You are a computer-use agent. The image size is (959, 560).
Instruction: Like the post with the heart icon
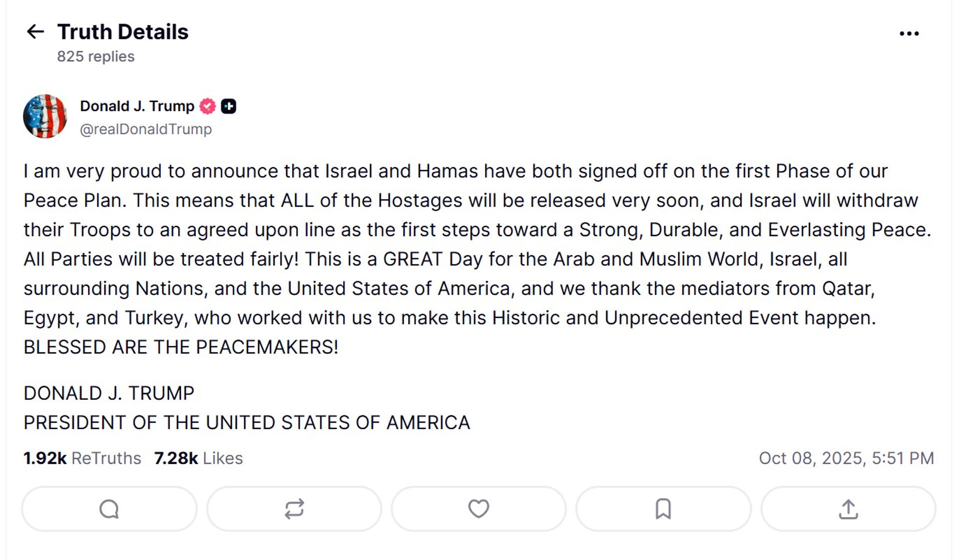pos(478,509)
